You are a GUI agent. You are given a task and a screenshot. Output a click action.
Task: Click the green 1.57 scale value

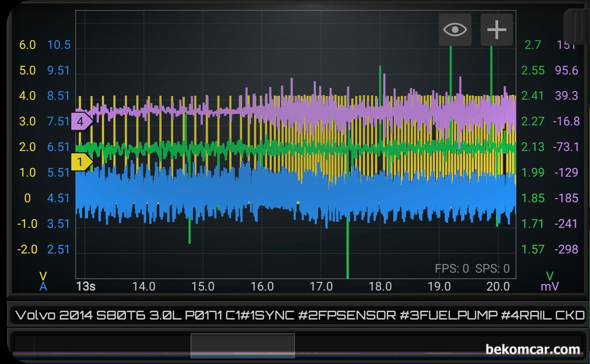533,250
